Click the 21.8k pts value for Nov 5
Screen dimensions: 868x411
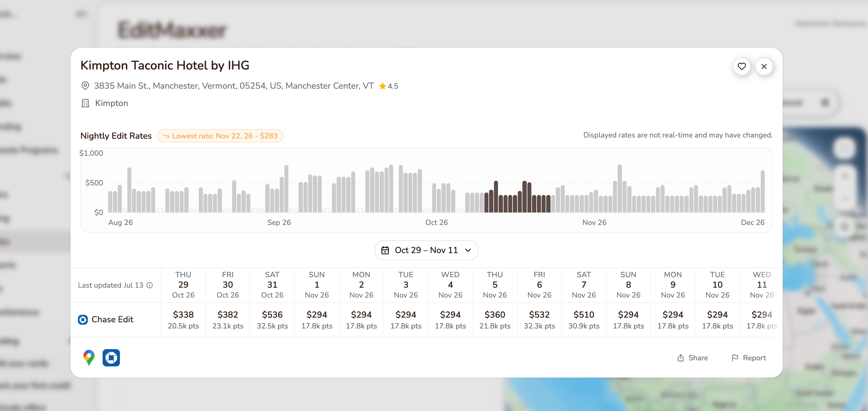pos(495,326)
